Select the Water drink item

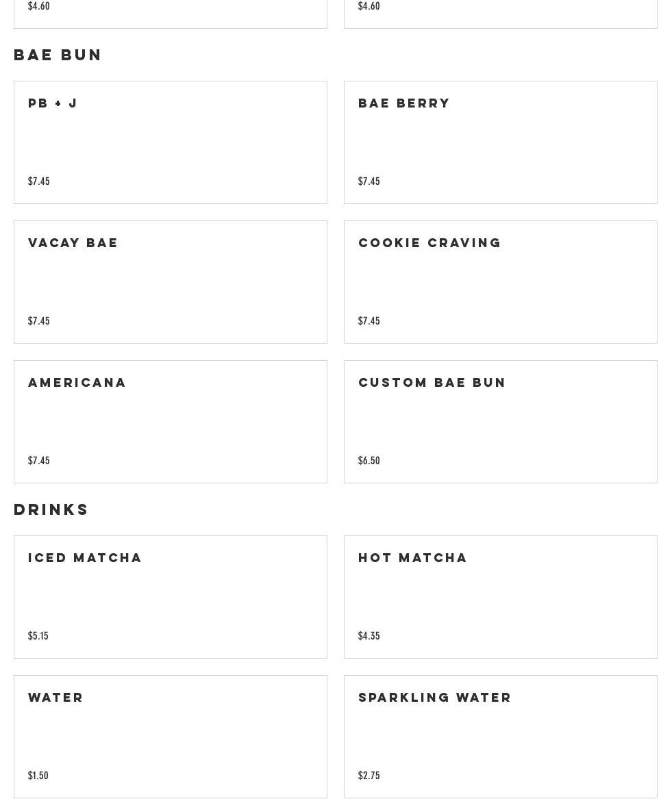click(170, 737)
